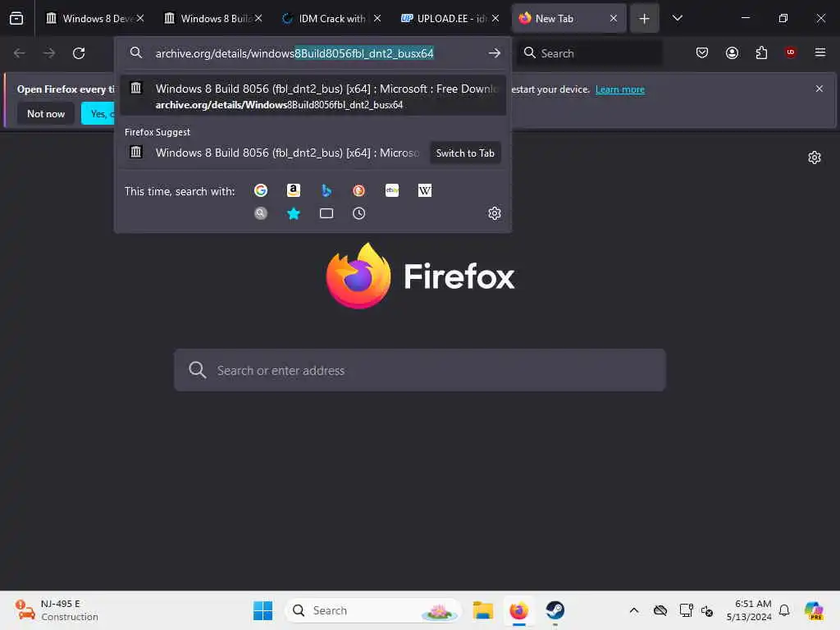The image size is (840, 630).
Task: Click the Go arrow in address bar
Action: point(495,53)
